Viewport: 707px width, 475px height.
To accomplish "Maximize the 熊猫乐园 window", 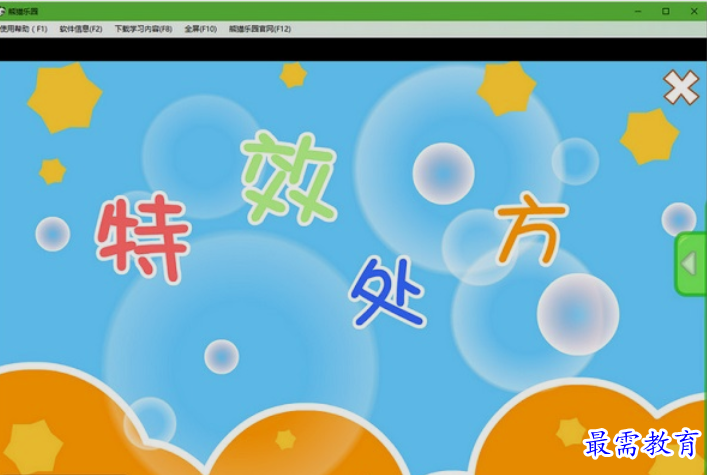I will coord(666,11).
